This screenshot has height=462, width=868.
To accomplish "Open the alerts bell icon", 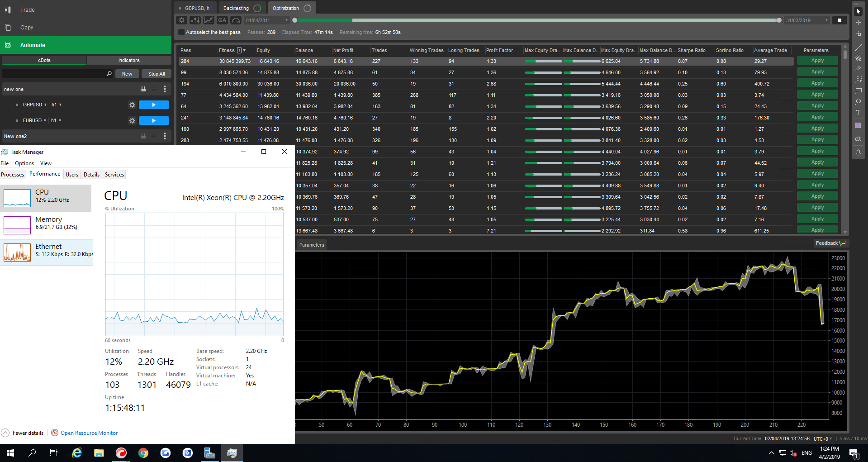I will pos(858,152).
